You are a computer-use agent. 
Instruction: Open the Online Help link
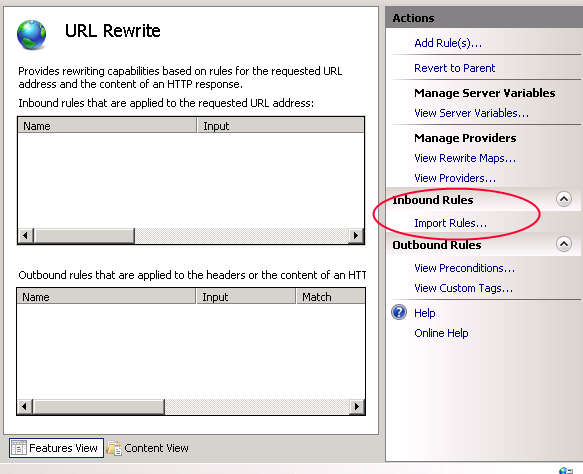point(441,333)
